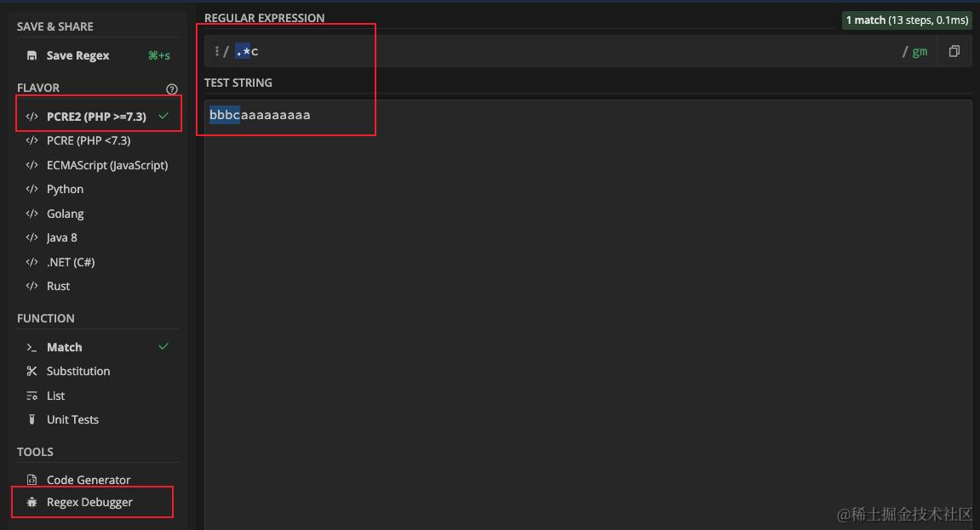Click the code icon beside Java 8

[32, 238]
